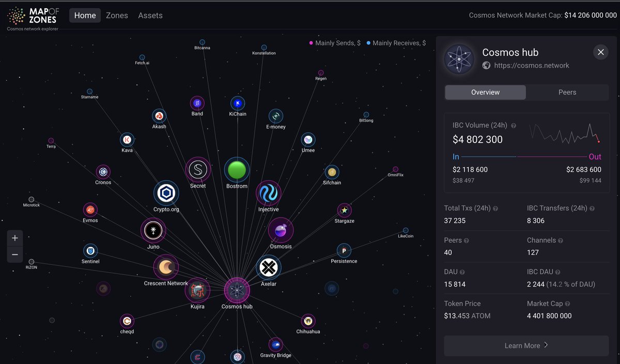Zoom out with the minus button
The height and width of the screenshot is (364, 620).
pyautogui.click(x=15, y=255)
